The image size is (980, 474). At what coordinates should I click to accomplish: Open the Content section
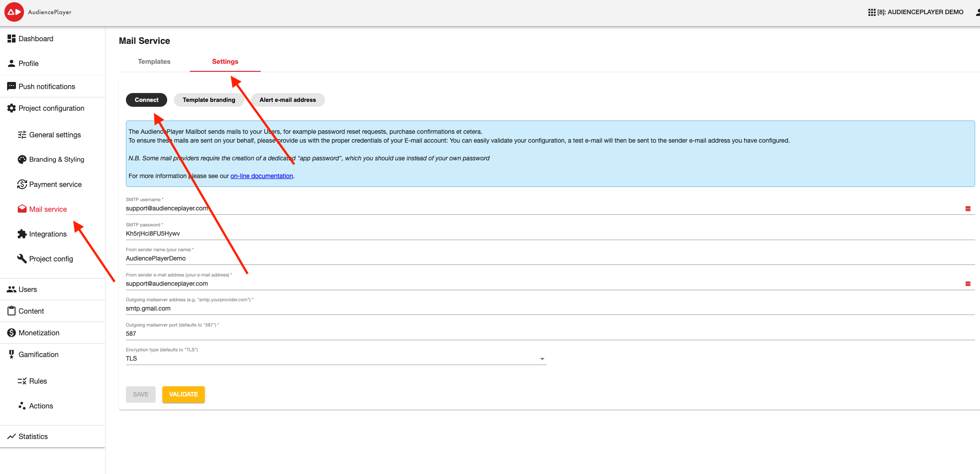point(52,311)
